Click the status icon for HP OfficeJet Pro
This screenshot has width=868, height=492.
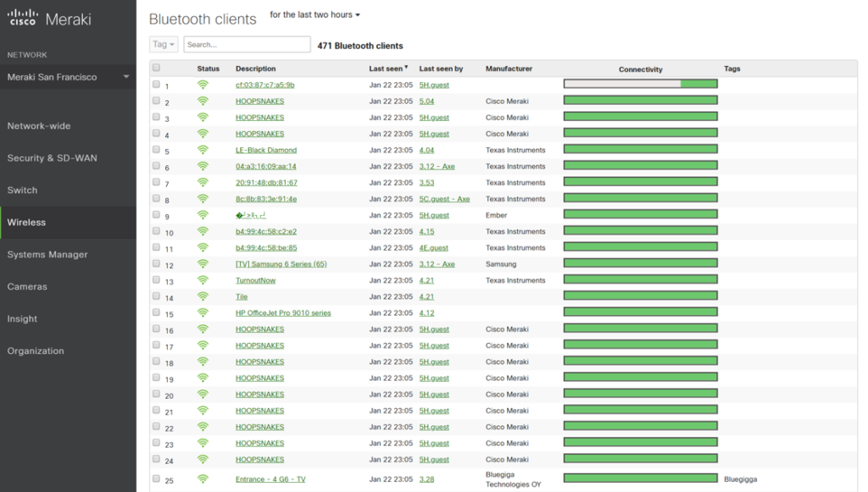(x=203, y=312)
